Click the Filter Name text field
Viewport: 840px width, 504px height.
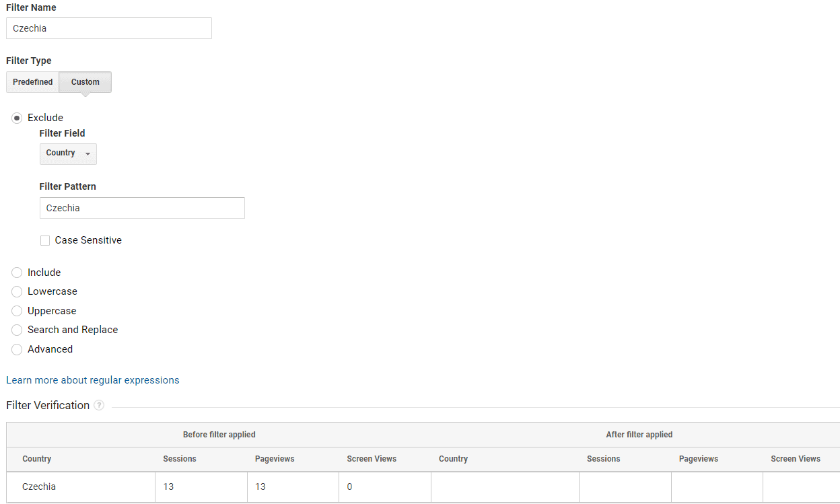[109, 28]
